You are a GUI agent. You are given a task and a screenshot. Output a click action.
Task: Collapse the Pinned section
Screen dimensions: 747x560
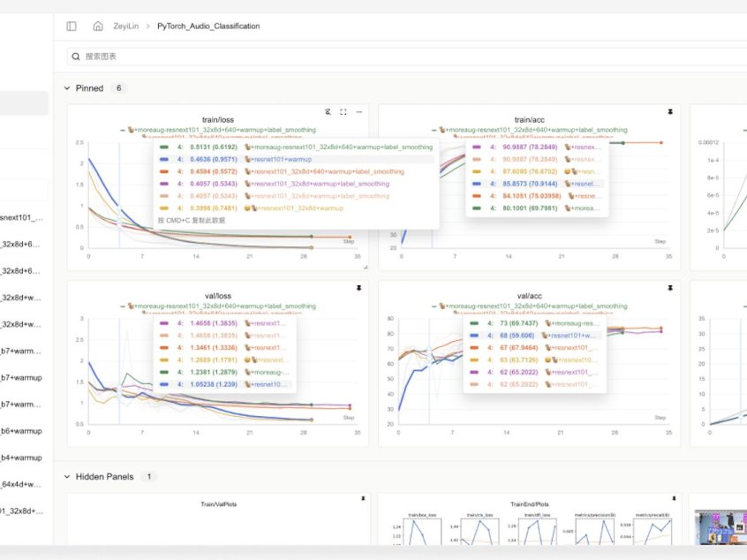pyautogui.click(x=67, y=88)
